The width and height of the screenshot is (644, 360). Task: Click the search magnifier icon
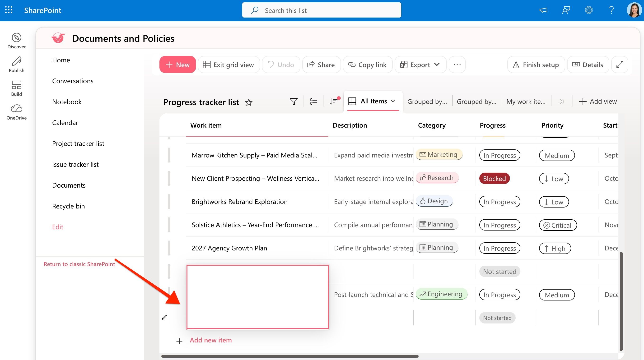tap(255, 10)
